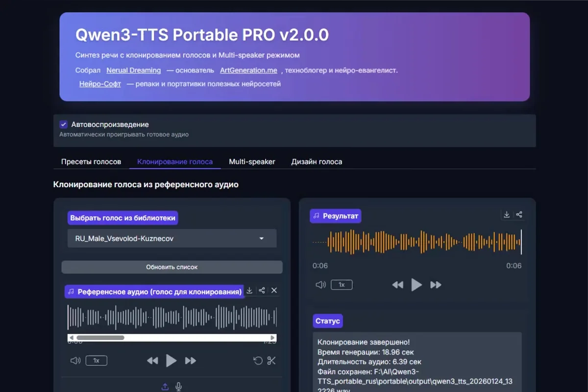Screen dimensions: 588x392
Task: Click the Статус output text box
Action: pyautogui.click(x=417, y=362)
